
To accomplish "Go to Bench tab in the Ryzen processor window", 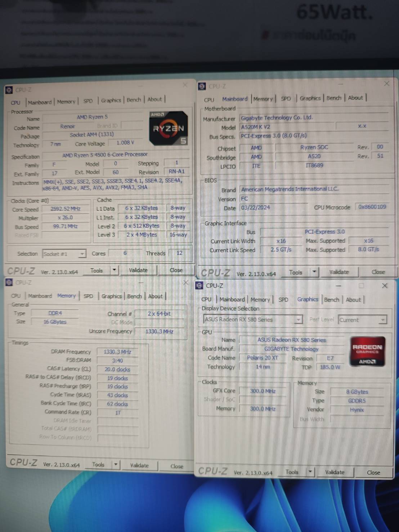I will 134,100.
